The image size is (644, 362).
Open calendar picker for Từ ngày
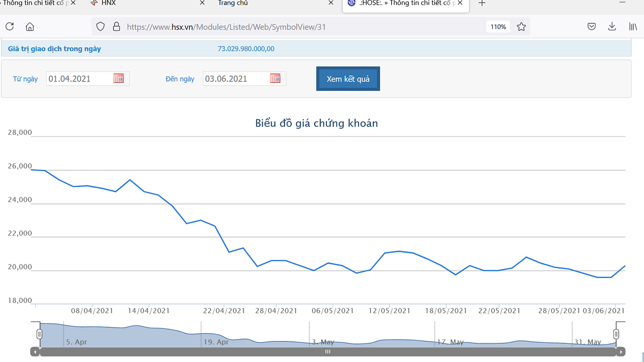click(119, 78)
